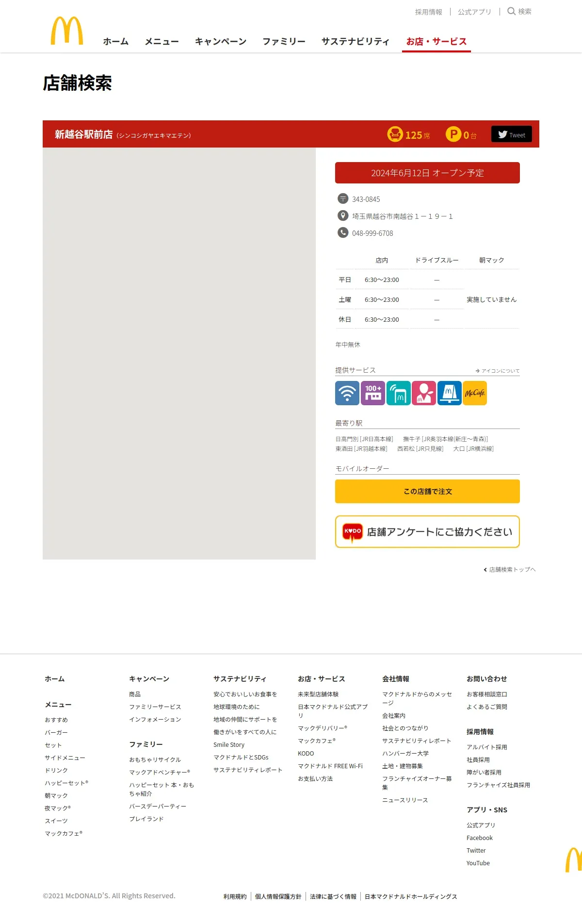The height and width of the screenshot is (924, 582).
Task: Click the 2024年6月12日 オープン予定 banner
Action: click(427, 173)
